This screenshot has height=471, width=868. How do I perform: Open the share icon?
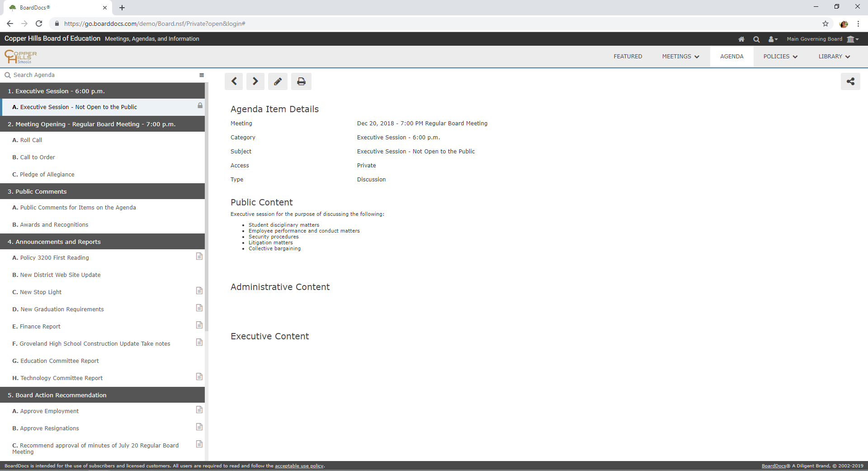point(850,81)
